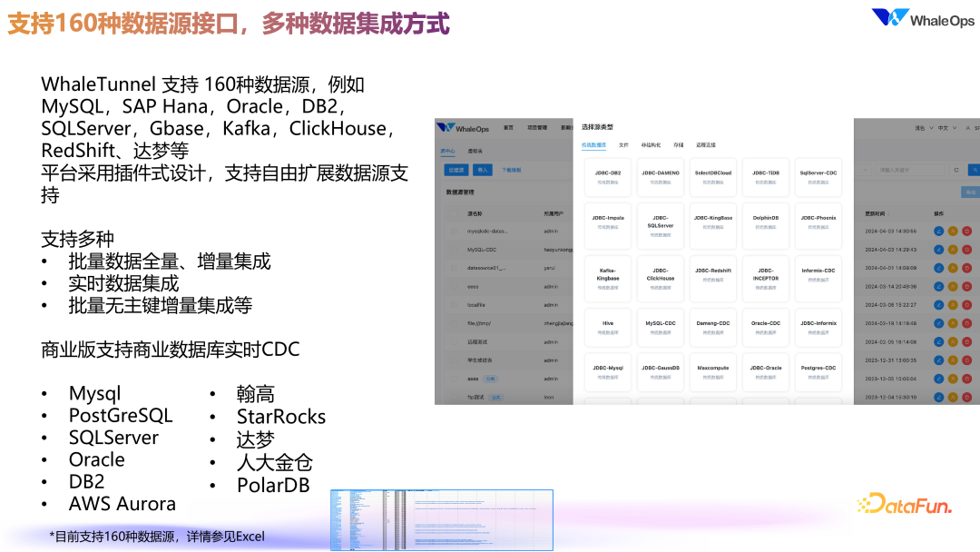Open the 浅色 theme dropdown
The height and width of the screenshot is (552, 980).
[x=924, y=128]
